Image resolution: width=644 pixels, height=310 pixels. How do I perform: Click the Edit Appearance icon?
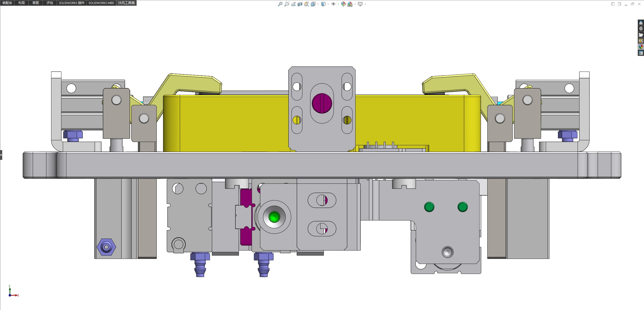click(343, 4)
